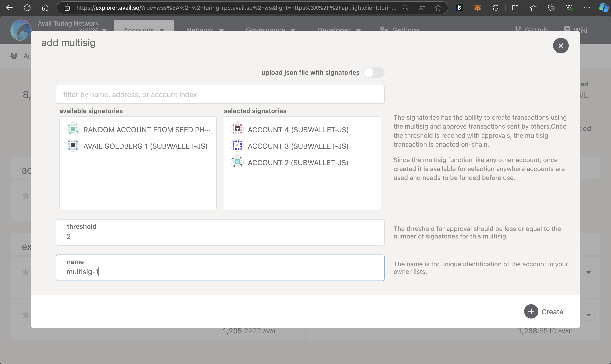611x364 pixels.
Task: Select AVAIL GOLDBERG 1 (SUBWALLET-JS) signatory
Action: pos(145,146)
